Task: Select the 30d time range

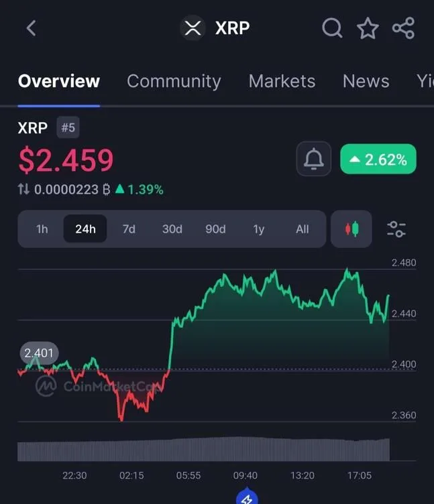Action: 172,229
